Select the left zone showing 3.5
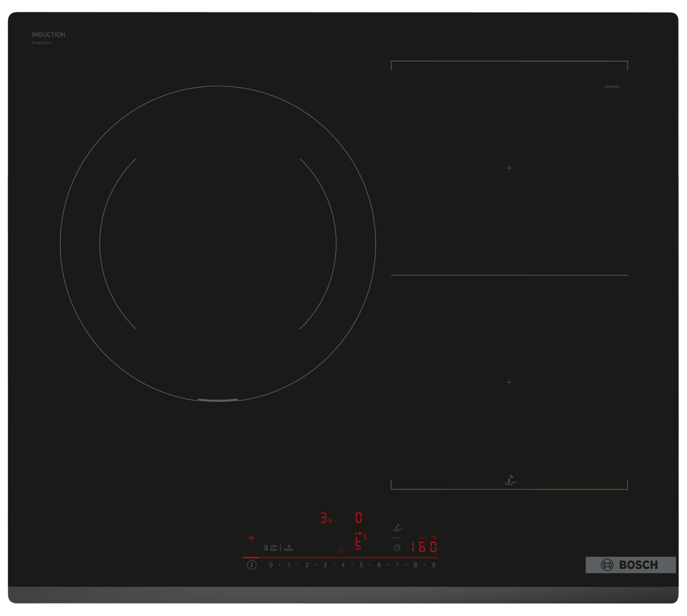This screenshot has height=616, width=687. 326,517
